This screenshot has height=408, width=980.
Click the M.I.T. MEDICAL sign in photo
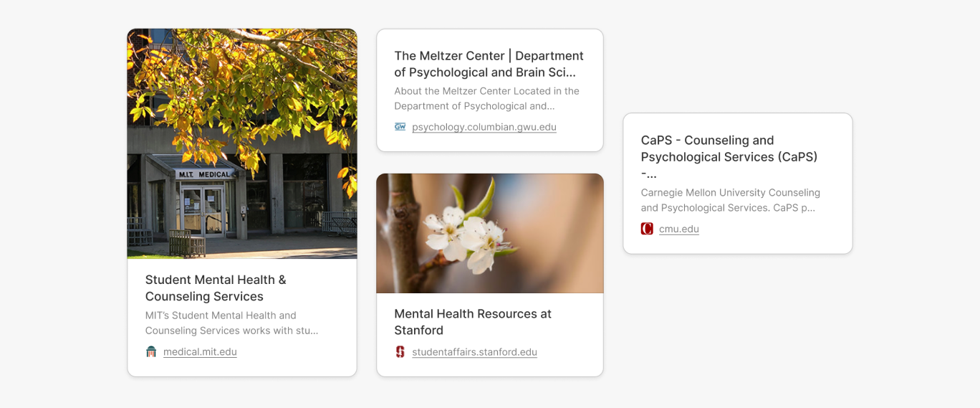tap(205, 174)
